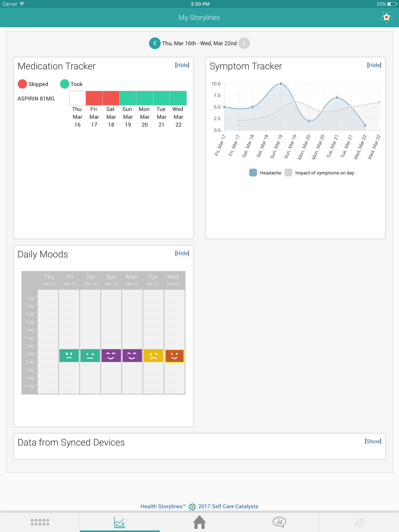Hide the Medication Tracker panel

(x=182, y=65)
